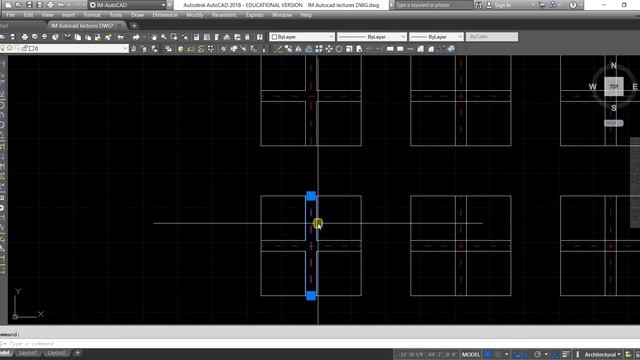Select the Move tool in Modify toolbar
Viewport: 640px width, 360px height.
[329, 49]
